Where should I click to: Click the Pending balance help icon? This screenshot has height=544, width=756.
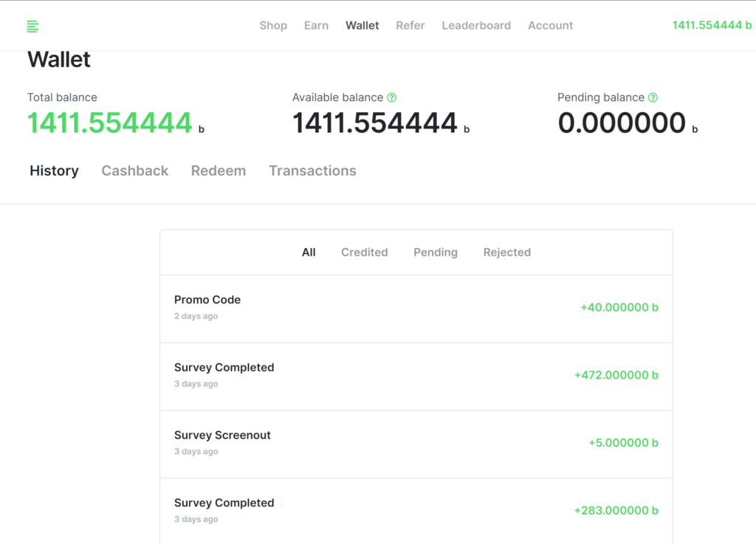point(653,97)
